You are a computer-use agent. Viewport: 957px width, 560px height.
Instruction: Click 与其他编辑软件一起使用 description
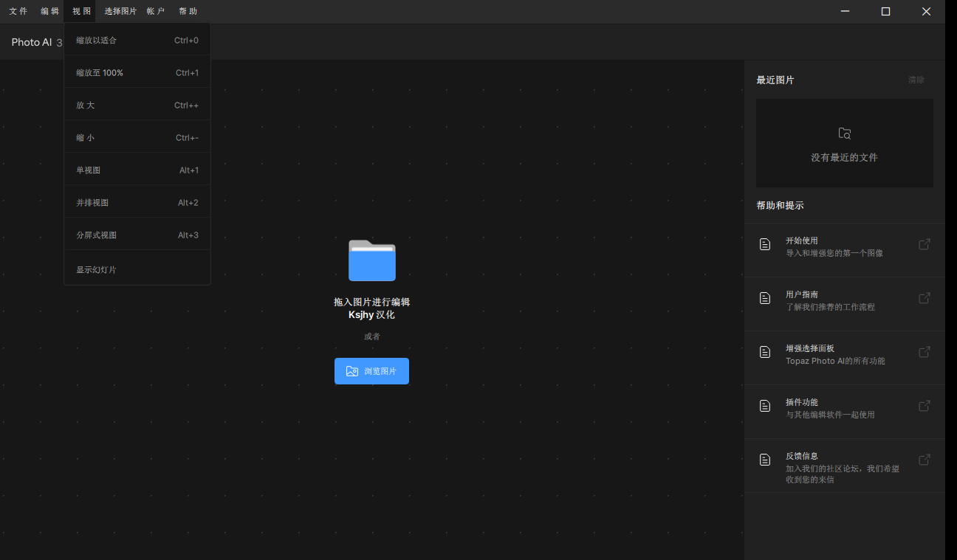coord(830,415)
